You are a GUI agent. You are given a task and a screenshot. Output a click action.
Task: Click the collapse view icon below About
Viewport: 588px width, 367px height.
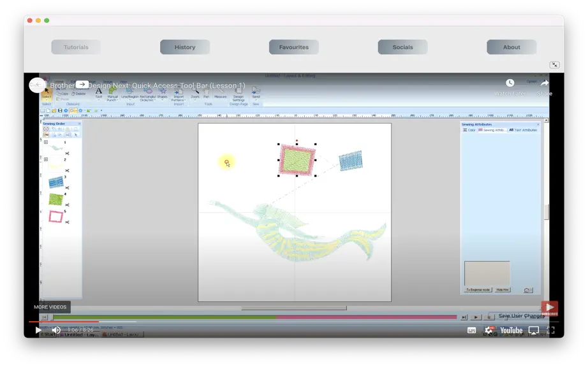pyautogui.click(x=555, y=65)
